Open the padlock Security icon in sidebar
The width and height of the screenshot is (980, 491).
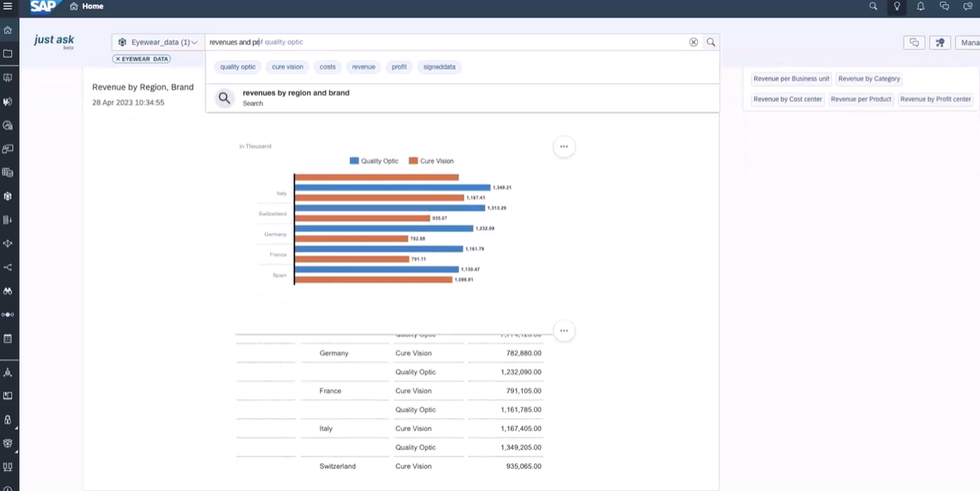8,420
